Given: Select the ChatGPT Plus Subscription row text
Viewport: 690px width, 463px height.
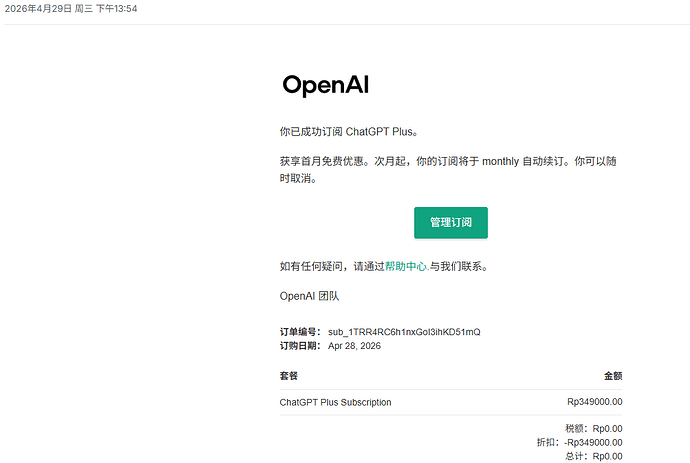Looking at the screenshot, I should point(335,402).
